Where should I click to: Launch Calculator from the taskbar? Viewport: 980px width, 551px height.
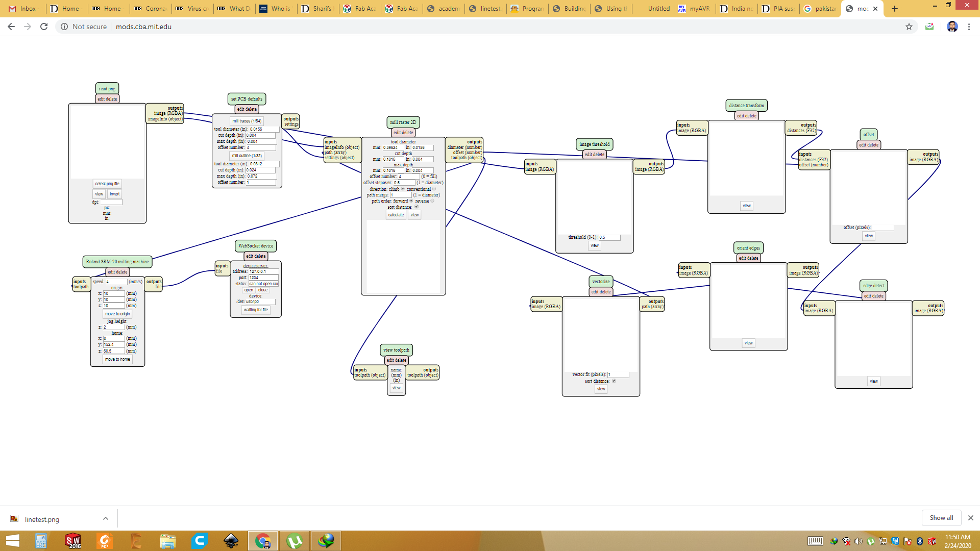click(41, 541)
